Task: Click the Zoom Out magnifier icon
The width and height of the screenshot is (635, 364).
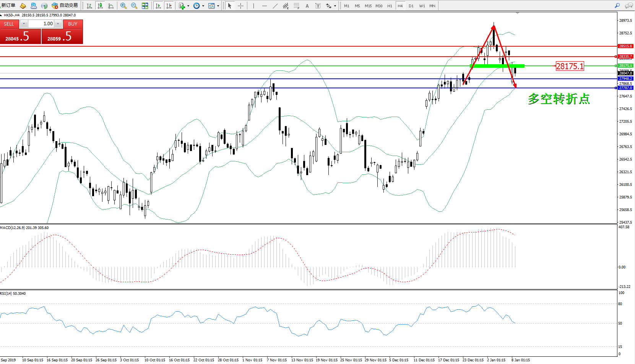Action: point(134,6)
